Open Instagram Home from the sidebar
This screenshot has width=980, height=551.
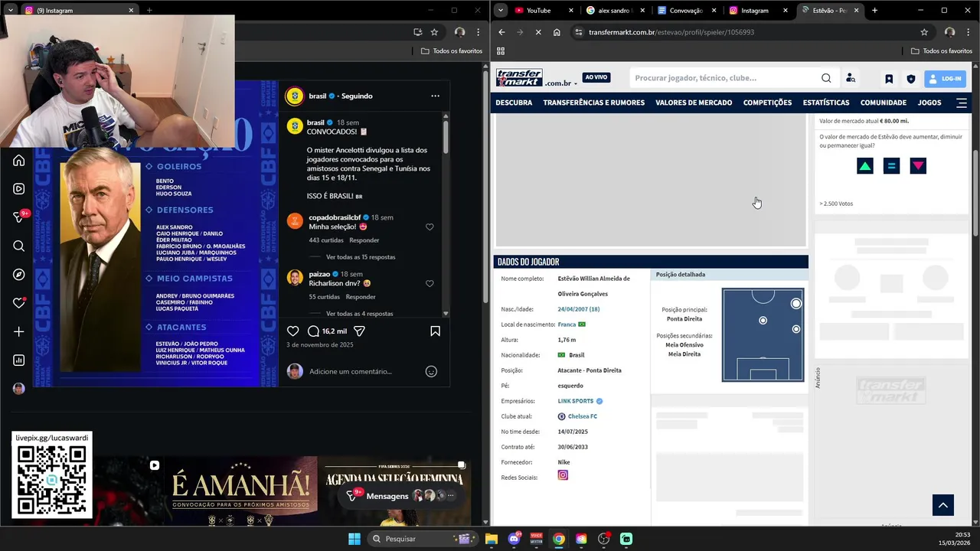[x=19, y=161]
